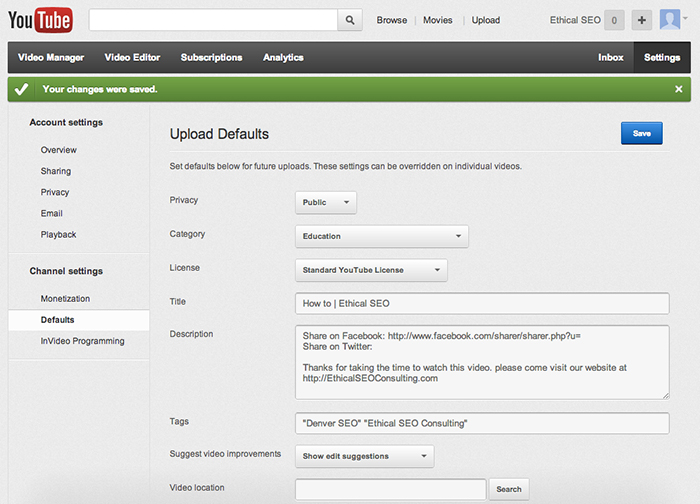Open Email account settings
700x504 pixels.
pyautogui.click(x=51, y=213)
